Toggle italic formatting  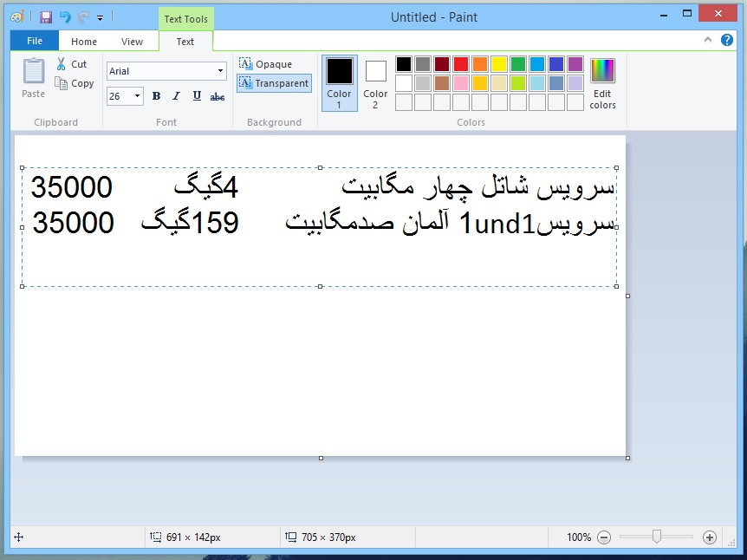click(x=176, y=96)
